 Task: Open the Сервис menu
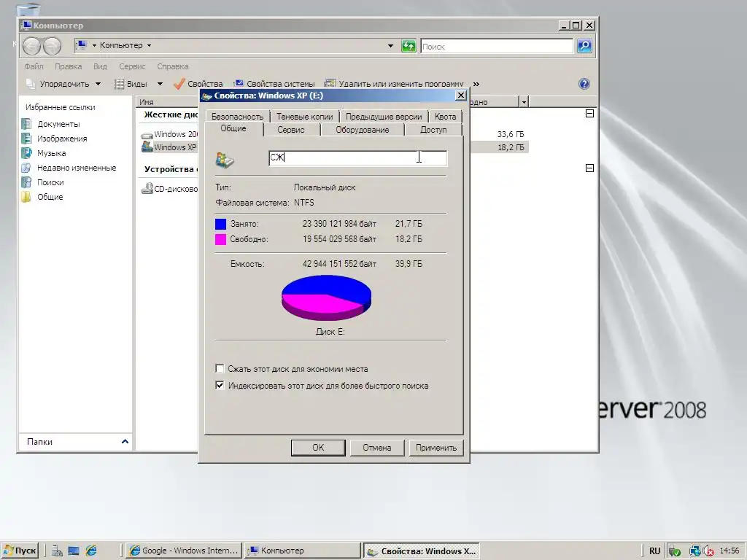pos(132,66)
